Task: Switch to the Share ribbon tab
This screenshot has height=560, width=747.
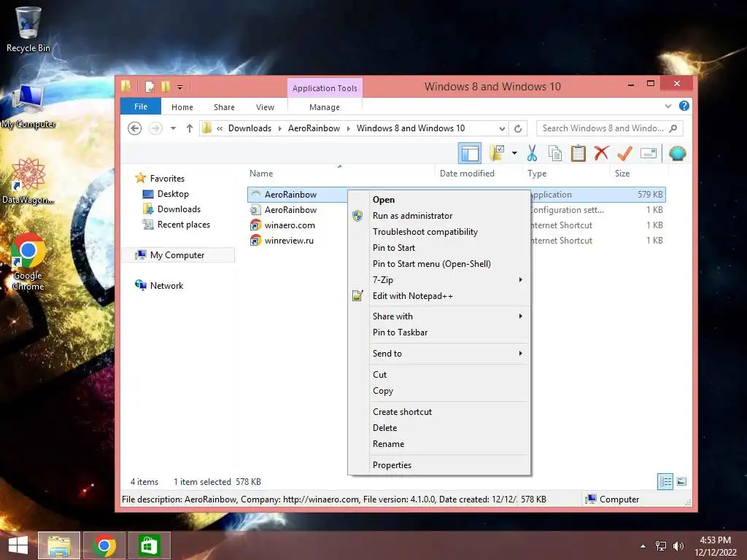Action: point(224,107)
